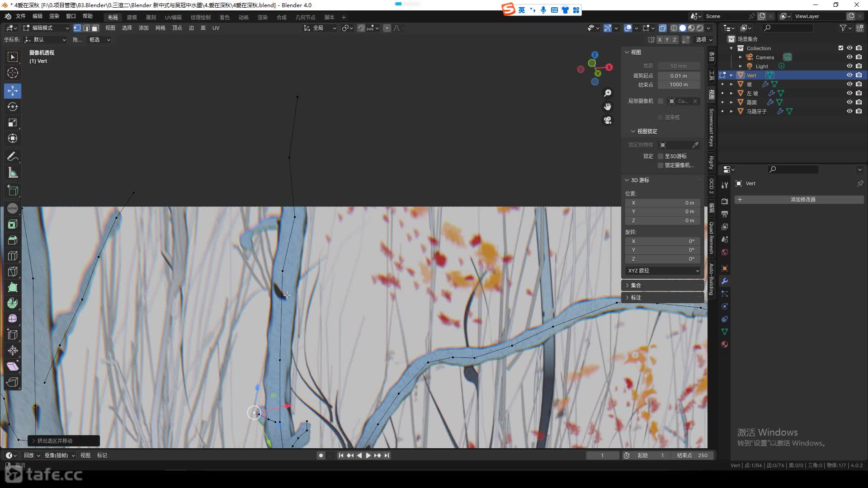Switch to the 建模 workspace tab
Image resolution: width=868 pixels, height=488 pixels.
tap(132, 17)
